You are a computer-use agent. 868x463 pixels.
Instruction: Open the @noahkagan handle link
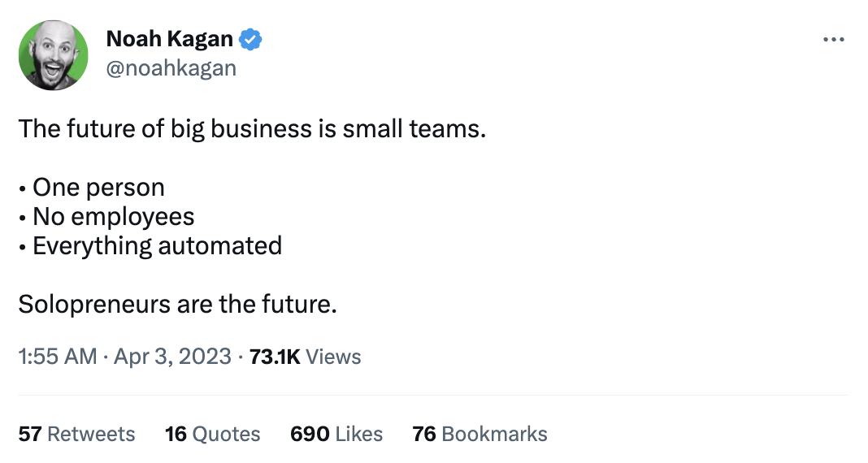(x=171, y=67)
